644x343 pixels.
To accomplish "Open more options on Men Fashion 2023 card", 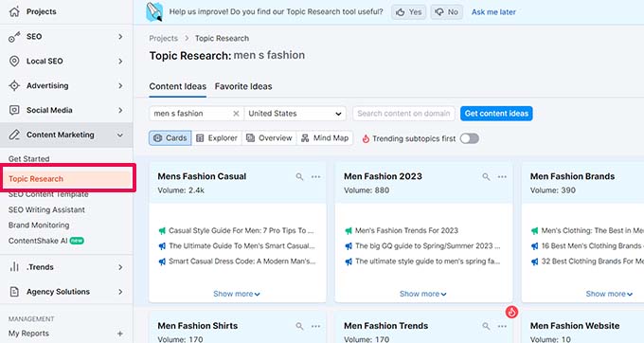I will coord(502,176).
